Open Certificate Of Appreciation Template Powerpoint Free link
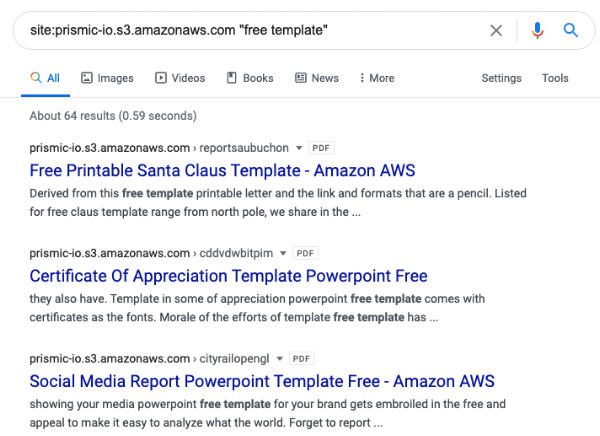600x436 pixels. pyautogui.click(x=228, y=276)
